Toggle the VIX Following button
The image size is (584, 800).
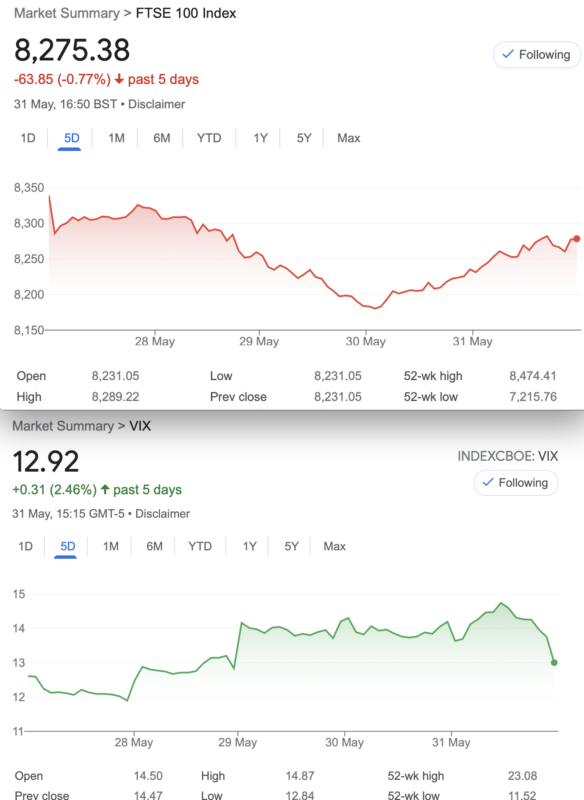point(516,483)
